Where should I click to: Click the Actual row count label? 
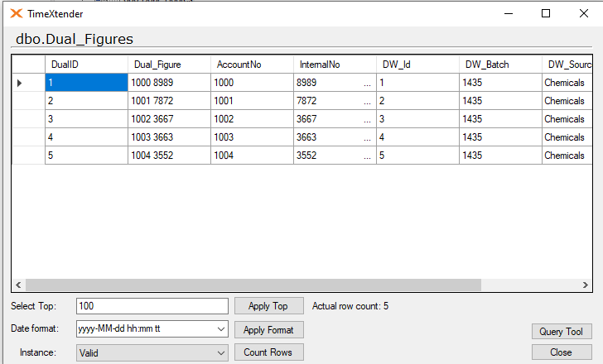click(x=350, y=306)
